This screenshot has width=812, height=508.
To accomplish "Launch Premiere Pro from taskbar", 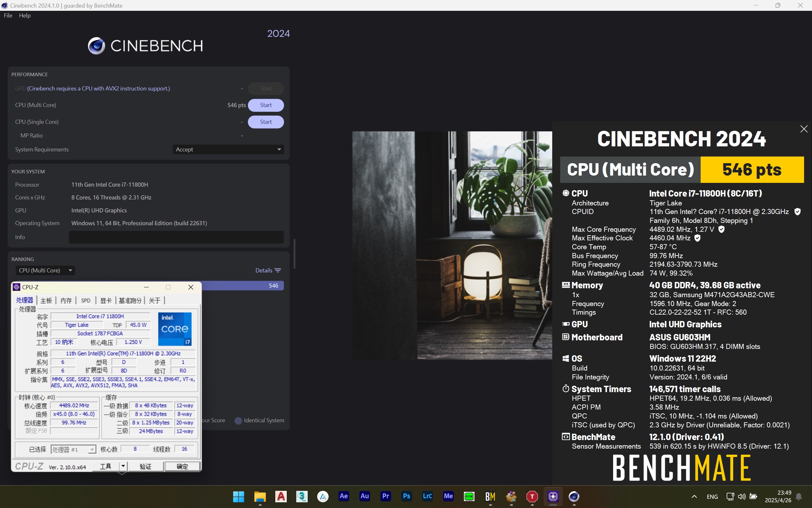I will (x=385, y=496).
